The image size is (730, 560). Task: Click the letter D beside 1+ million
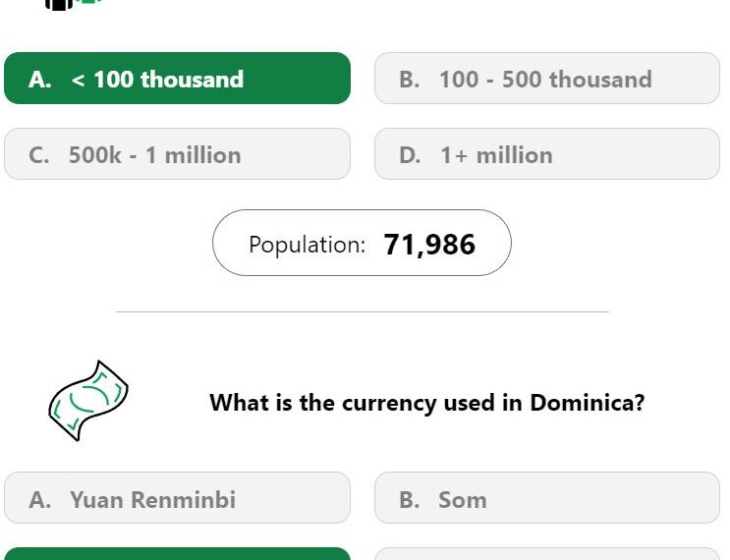[410, 155]
